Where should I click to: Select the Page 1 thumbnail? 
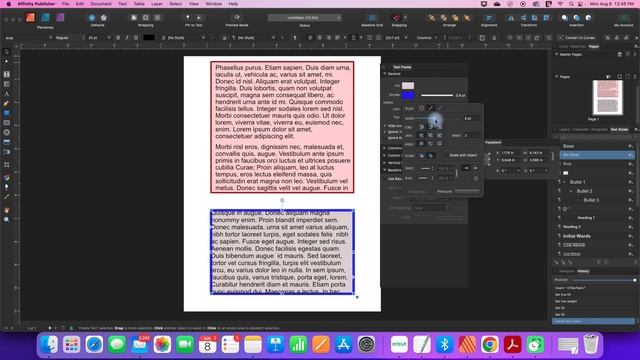[x=607, y=98]
